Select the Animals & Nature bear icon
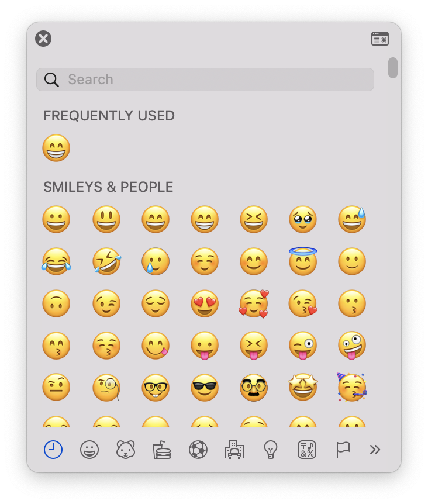 point(126,450)
